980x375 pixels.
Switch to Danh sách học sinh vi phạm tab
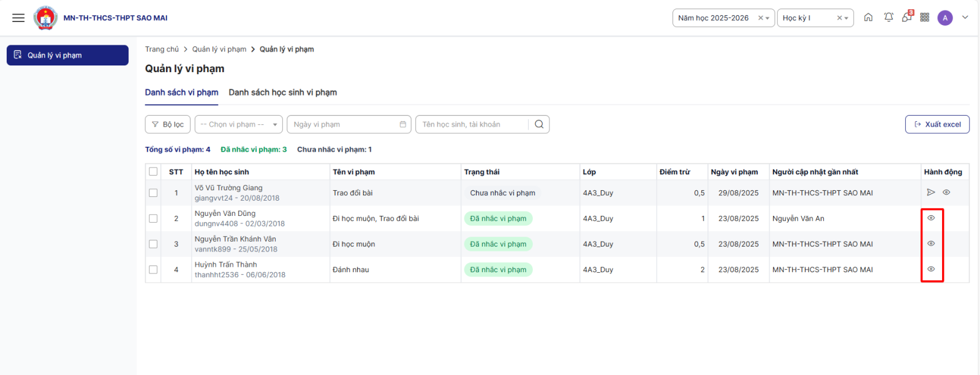282,92
